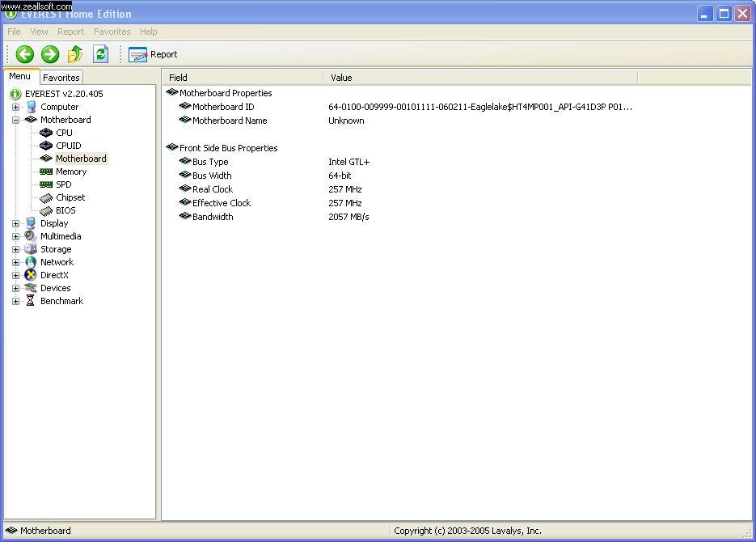The image size is (756, 542).
Task: Click the Devices hardware icon
Action: [x=31, y=288]
